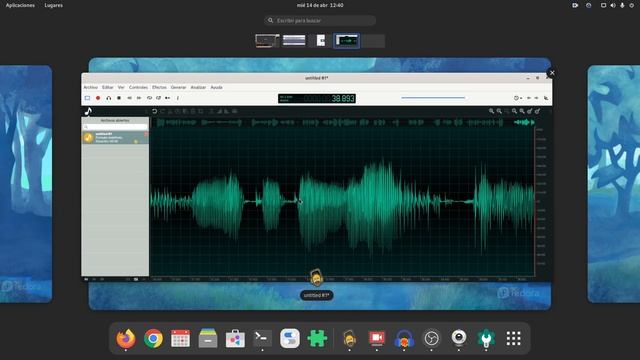Click the waveform overview strip

(342, 122)
